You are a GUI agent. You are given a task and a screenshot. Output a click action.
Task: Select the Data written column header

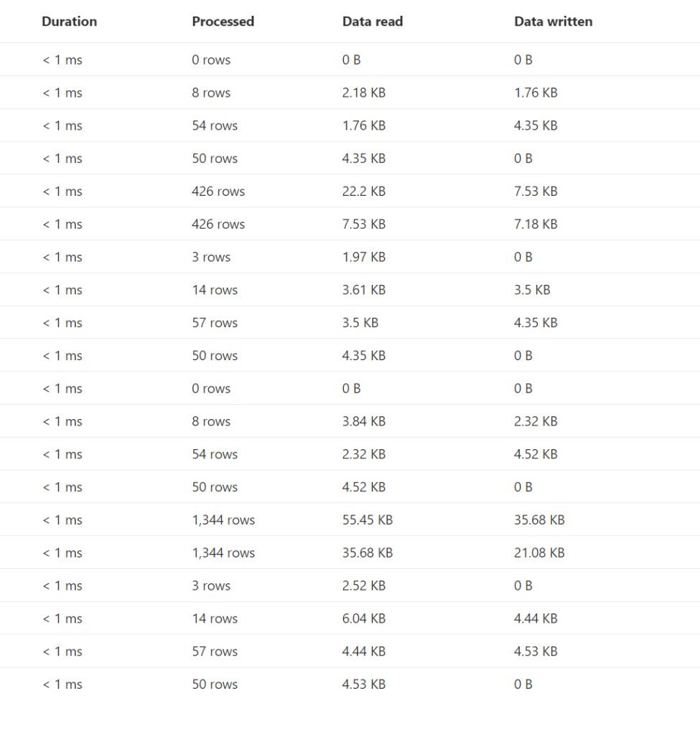coord(553,22)
